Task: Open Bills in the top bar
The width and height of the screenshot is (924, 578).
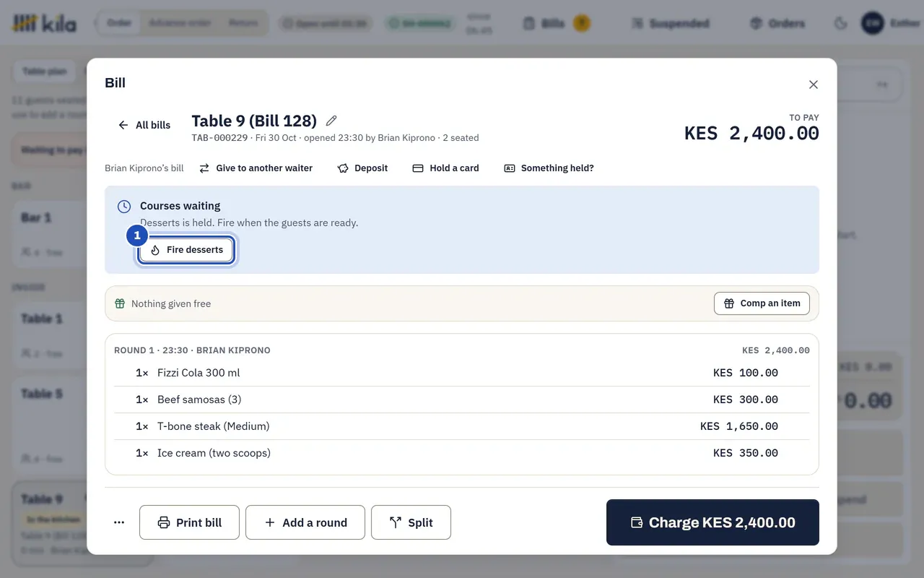Action: pyautogui.click(x=557, y=23)
